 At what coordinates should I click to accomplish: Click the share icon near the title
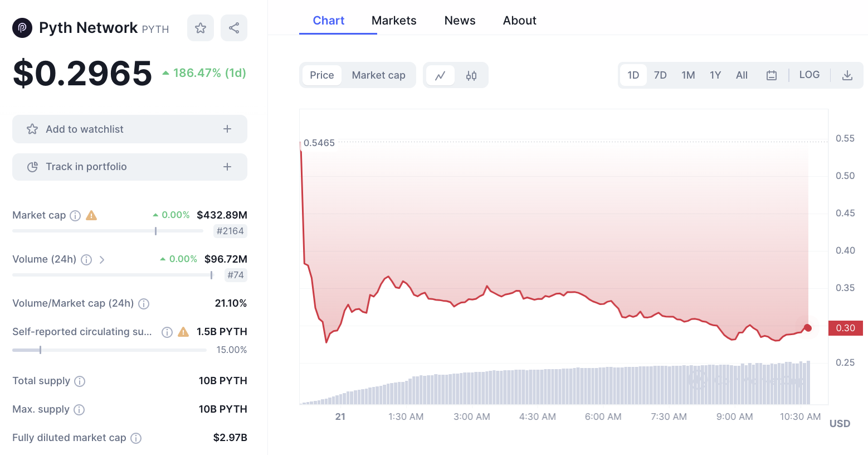[234, 28]
